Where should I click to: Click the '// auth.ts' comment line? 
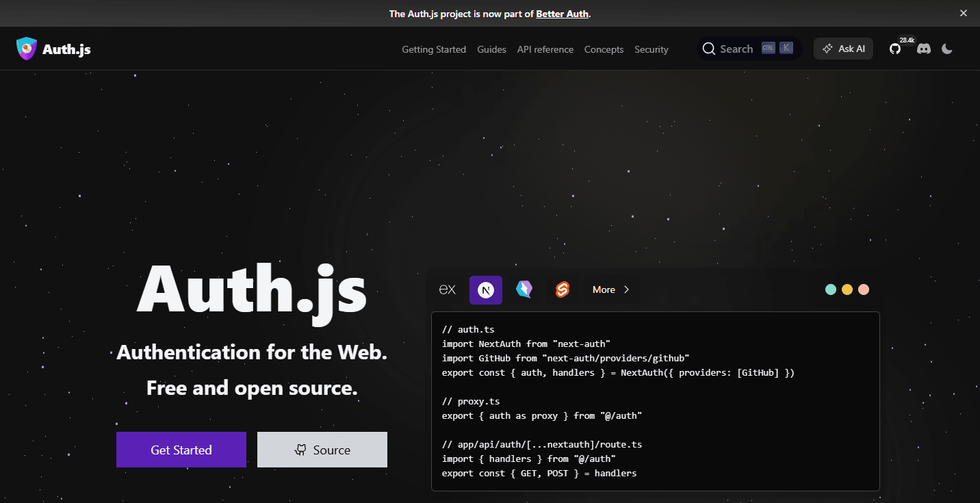(468, 330)
